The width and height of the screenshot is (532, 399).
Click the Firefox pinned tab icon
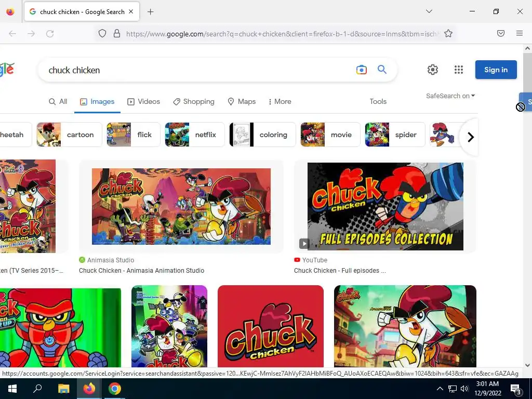(x=10, y=11)
